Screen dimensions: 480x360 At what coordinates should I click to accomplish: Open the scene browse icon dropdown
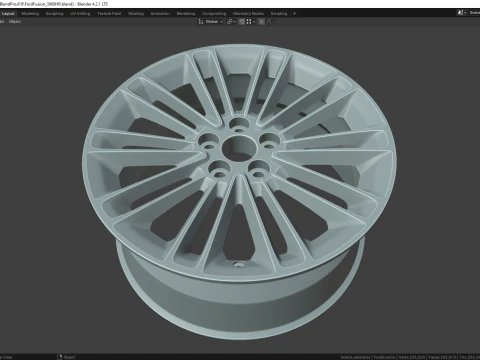pyautogui.click(x=462, y=13)
